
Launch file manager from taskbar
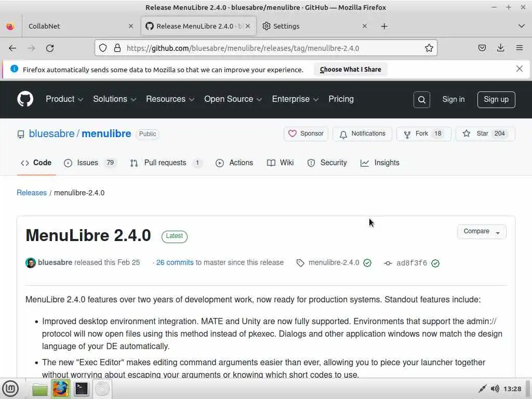point(40,389)
